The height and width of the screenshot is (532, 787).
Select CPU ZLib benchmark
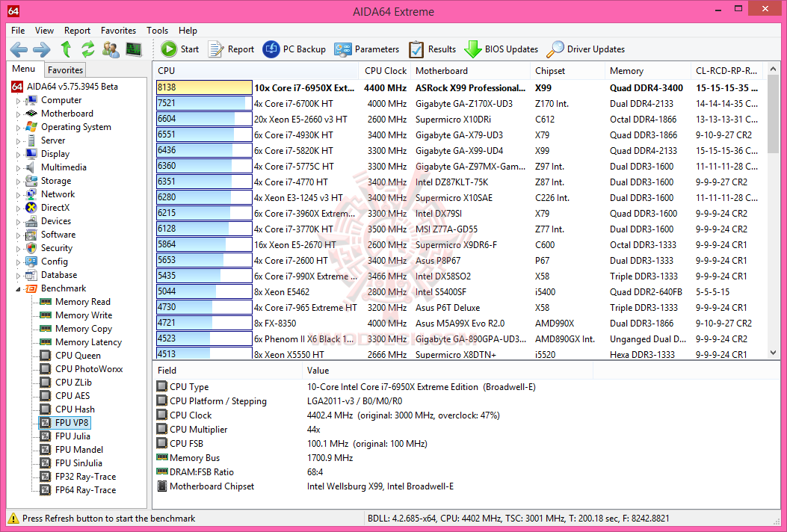(73, 383)
